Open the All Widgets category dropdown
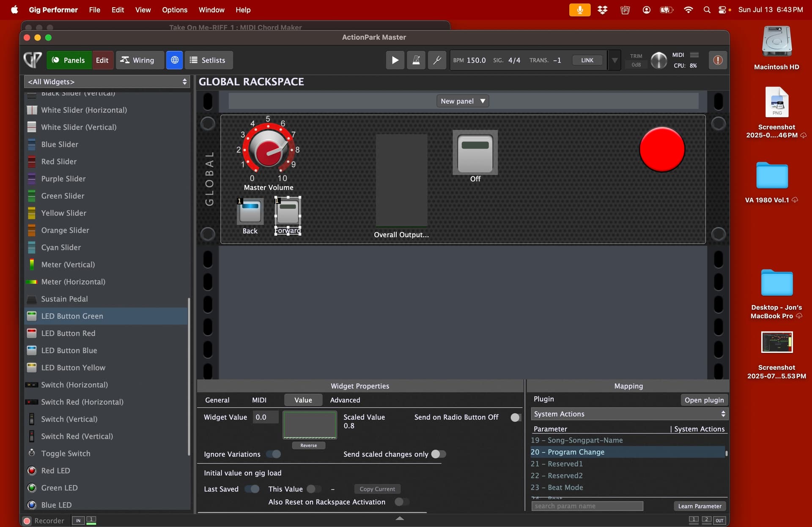Image resolution: width=812 pixels, height=527 pixels. (x=107, y=82)
